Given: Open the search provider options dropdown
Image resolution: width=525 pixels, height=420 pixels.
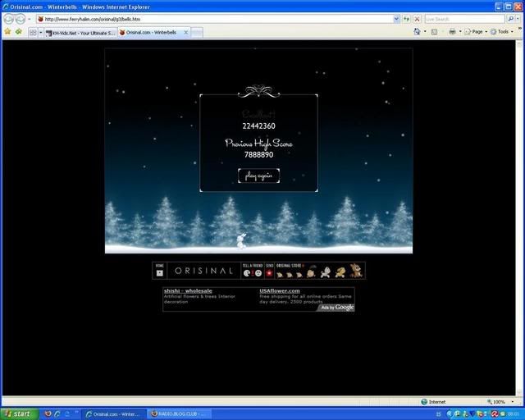Looking at the screenshot, I should pos(518,19).
